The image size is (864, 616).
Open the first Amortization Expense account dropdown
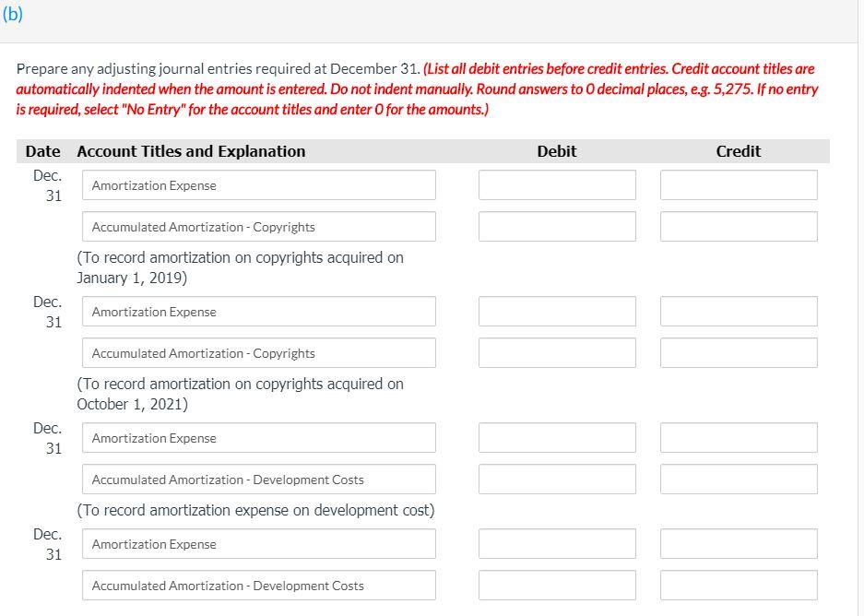(259, 184)
